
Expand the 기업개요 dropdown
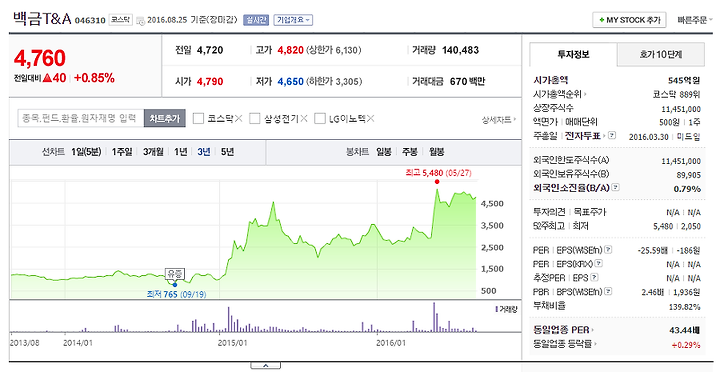(293, 20)
